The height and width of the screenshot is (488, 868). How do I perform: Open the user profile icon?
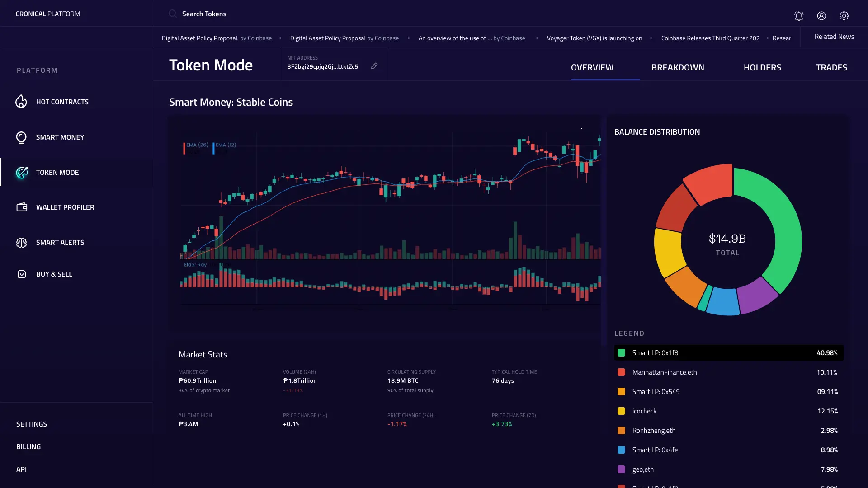click(x=821, y=16)
